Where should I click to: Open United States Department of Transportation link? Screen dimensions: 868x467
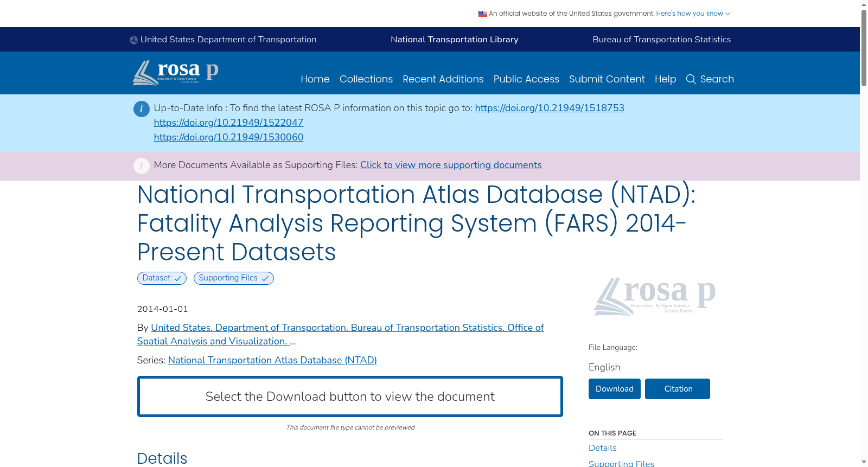coord(228,40)
